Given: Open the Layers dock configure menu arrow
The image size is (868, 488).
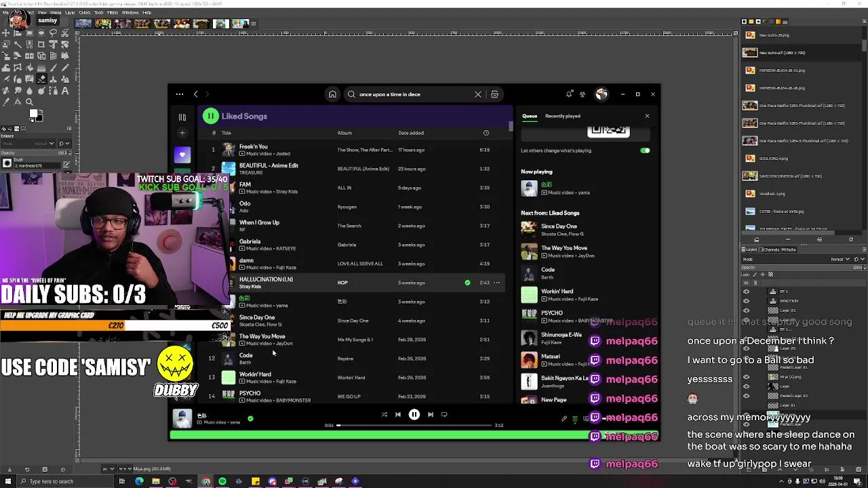Looking at the screenshot, I should tap(864, 249).
